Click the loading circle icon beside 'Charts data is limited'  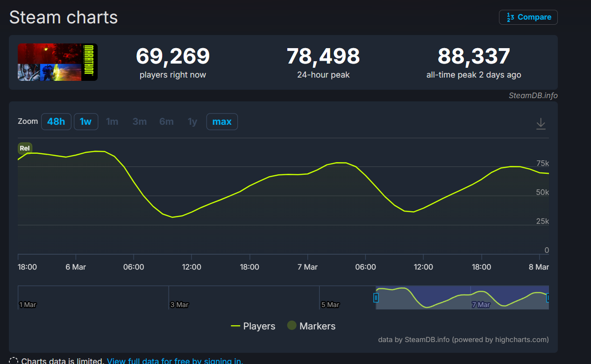14,361
